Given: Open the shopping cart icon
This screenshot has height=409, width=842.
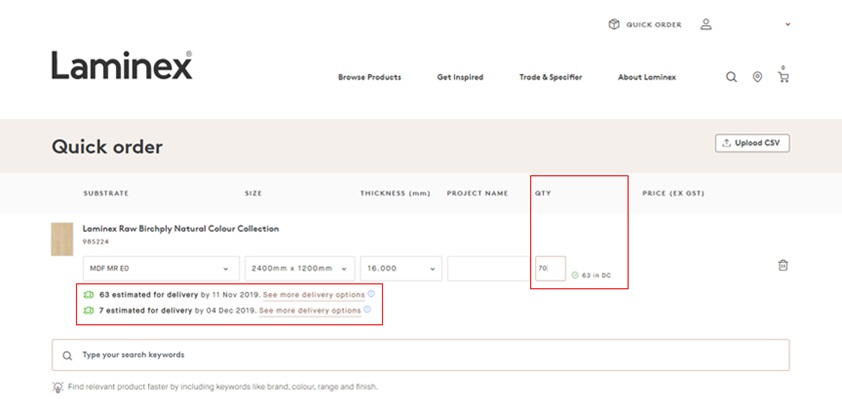Looking at the screenshot, I should (783, 77).
